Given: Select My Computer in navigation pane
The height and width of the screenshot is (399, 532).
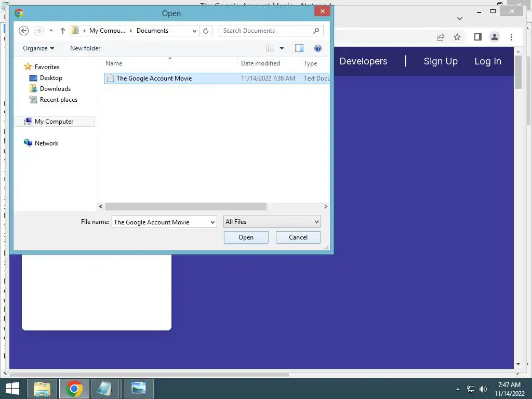Looking at the screenshot, I should click(x=54, y=122).
